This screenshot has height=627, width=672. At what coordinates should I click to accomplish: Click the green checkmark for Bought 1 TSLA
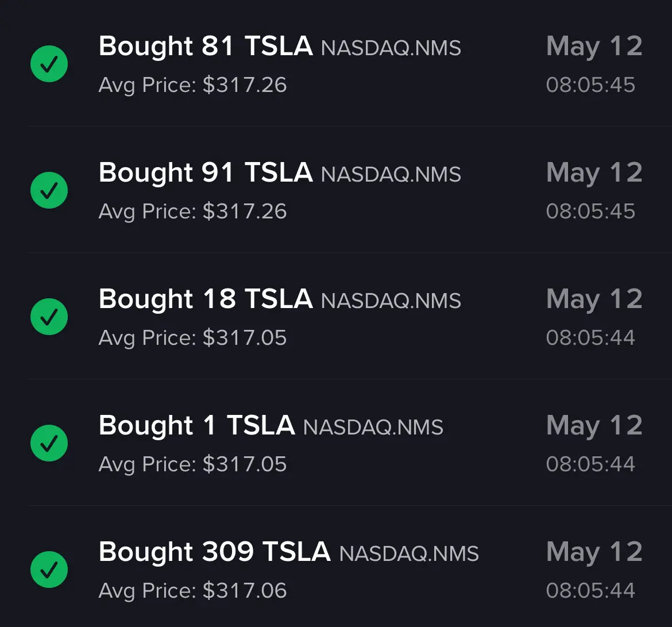tap(49, 443)
